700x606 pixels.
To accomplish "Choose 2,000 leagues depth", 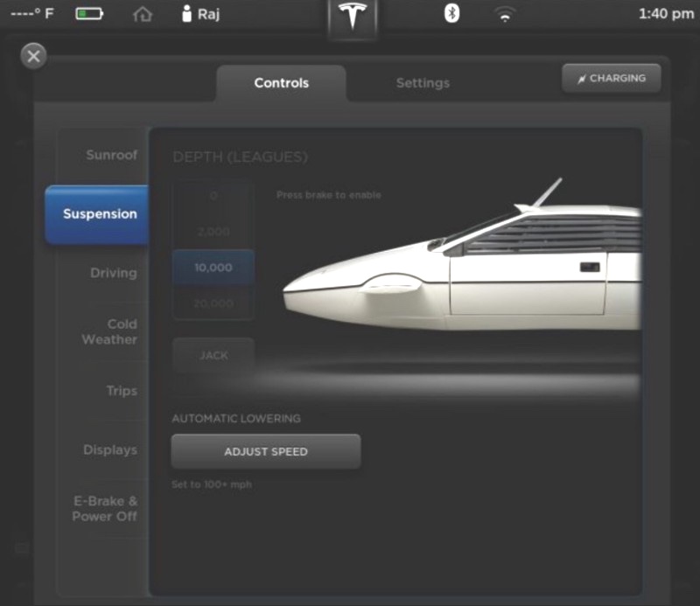I will (x=213, y=231).
